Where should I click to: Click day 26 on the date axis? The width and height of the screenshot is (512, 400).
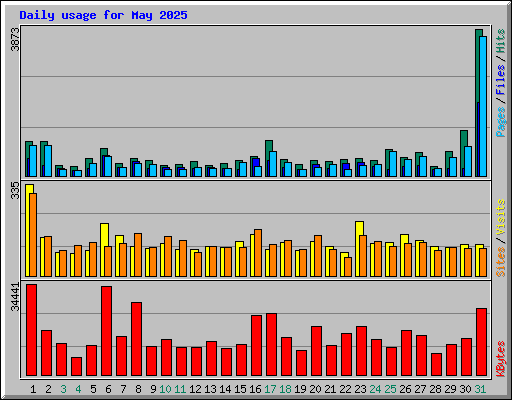(x=405, y=389)
